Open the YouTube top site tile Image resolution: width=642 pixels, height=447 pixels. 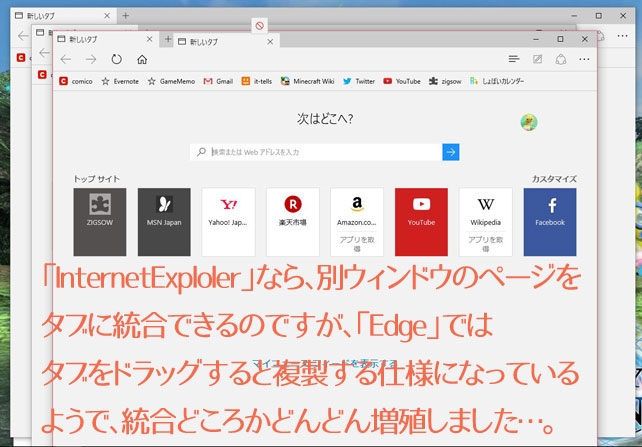421,222
